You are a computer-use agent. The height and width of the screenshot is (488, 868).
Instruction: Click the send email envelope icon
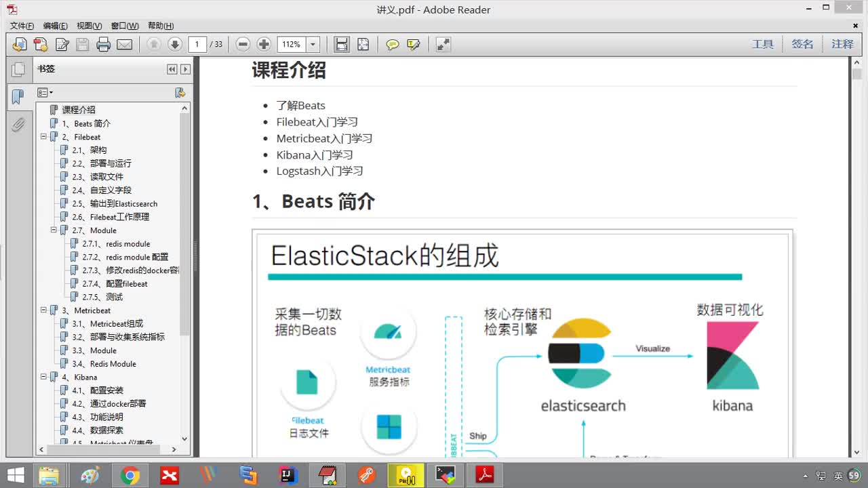coord(125,45)
